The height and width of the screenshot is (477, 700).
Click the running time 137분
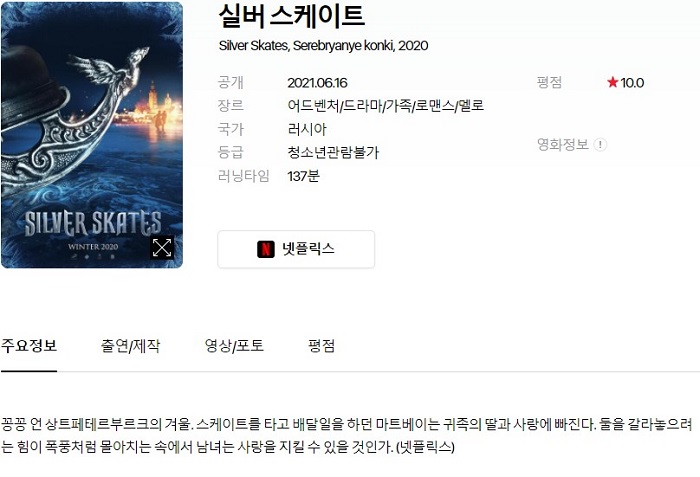click(x=304, y=176)
